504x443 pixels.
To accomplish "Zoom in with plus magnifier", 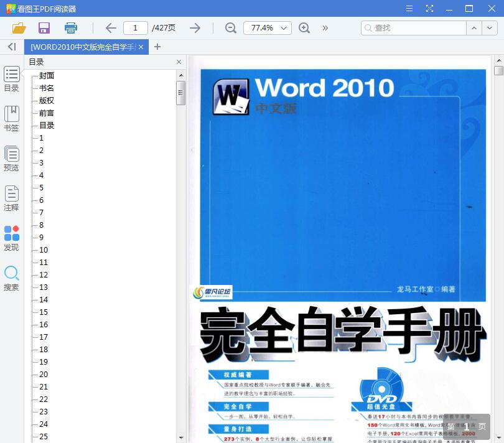I will tap(304, 28).
